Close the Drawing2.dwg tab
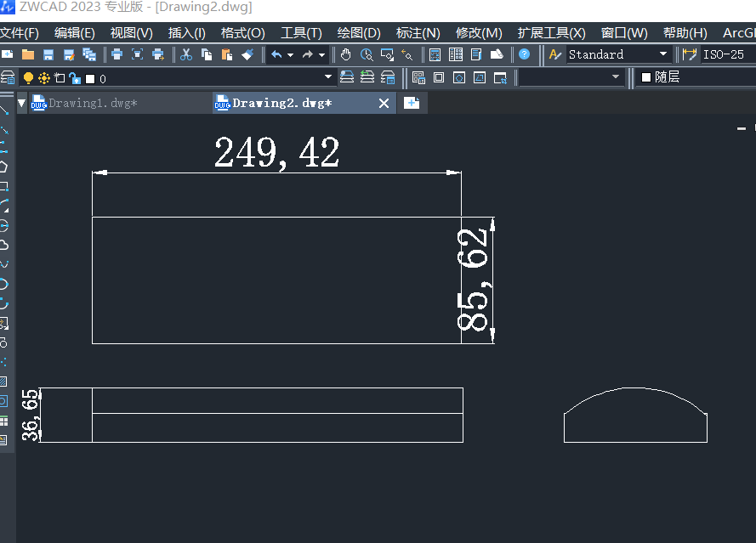 click(x=384, y=103)
